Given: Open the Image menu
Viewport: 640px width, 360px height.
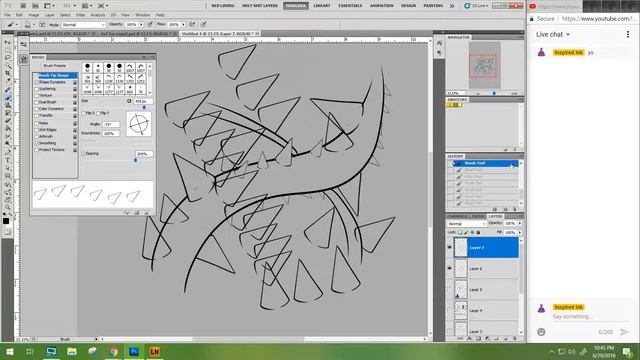Looking at the screenshot, I should 34,15.
